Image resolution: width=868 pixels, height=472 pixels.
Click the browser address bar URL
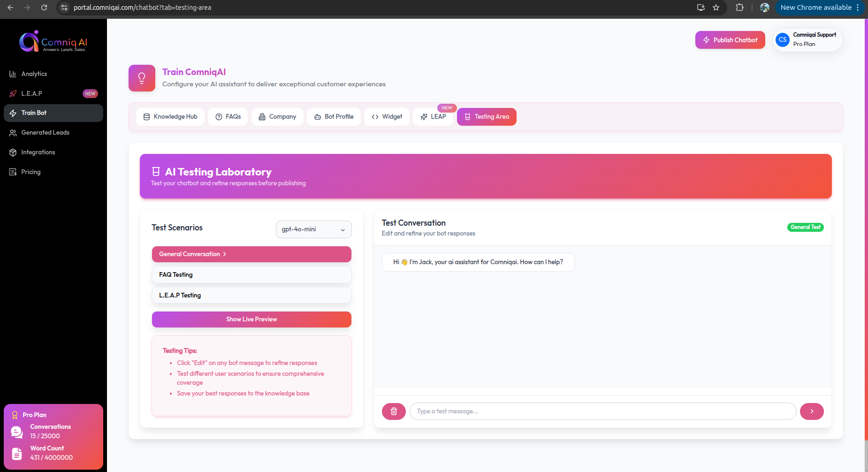[x=142, y=8]
